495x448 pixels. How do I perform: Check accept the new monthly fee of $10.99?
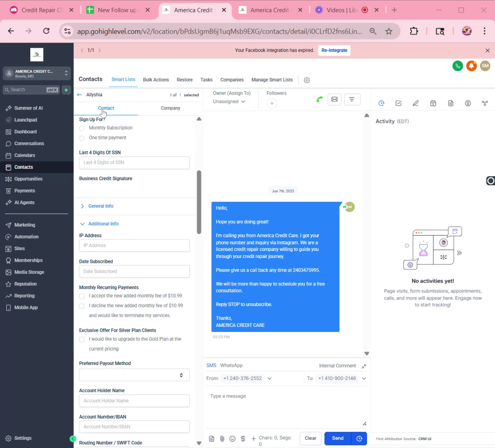tap(82, 296)
